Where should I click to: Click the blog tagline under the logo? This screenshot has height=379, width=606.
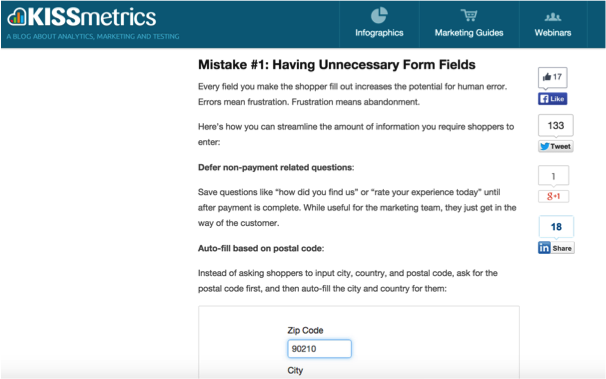coord(93,36)
